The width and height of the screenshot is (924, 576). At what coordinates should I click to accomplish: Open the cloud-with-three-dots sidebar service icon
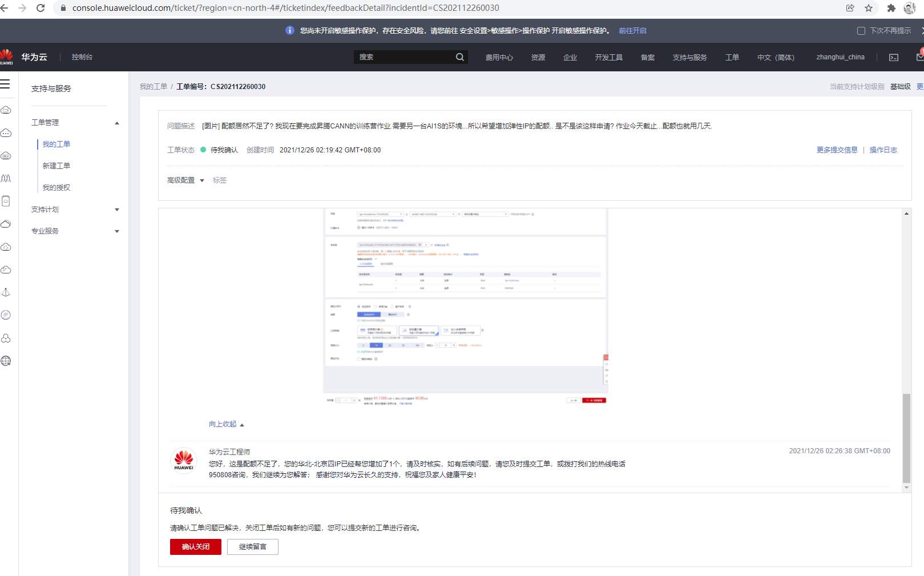coord(6,133)
